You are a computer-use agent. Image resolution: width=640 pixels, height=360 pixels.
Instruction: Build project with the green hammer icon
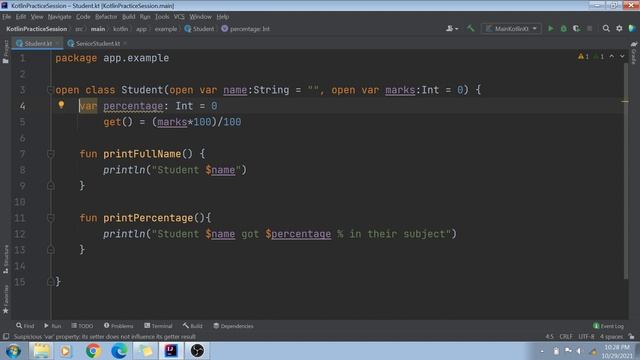pos(471,29)
